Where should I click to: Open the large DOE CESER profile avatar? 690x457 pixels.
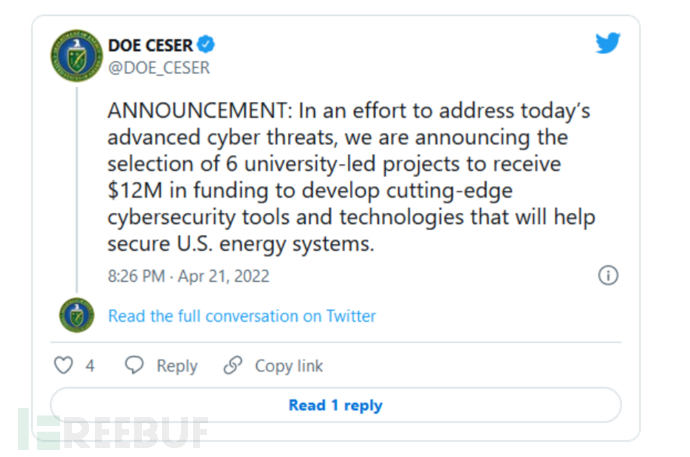point(77,56)
